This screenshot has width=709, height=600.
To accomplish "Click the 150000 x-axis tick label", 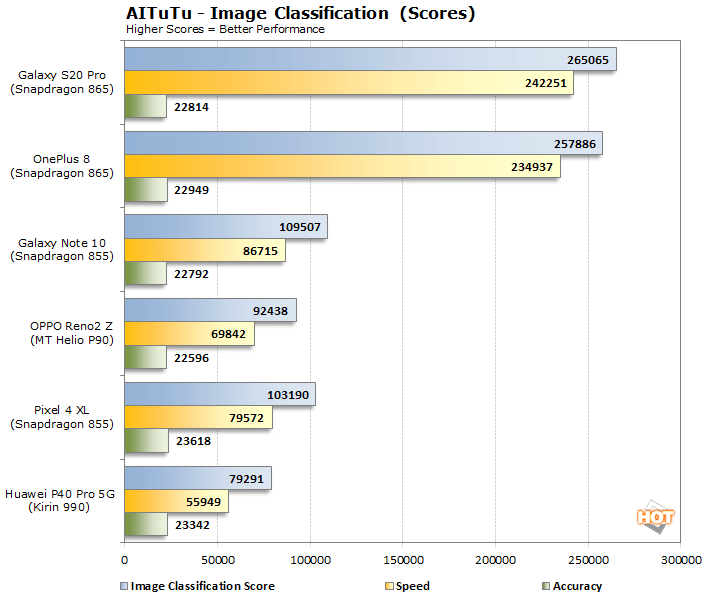I will [x=403, y=560].
